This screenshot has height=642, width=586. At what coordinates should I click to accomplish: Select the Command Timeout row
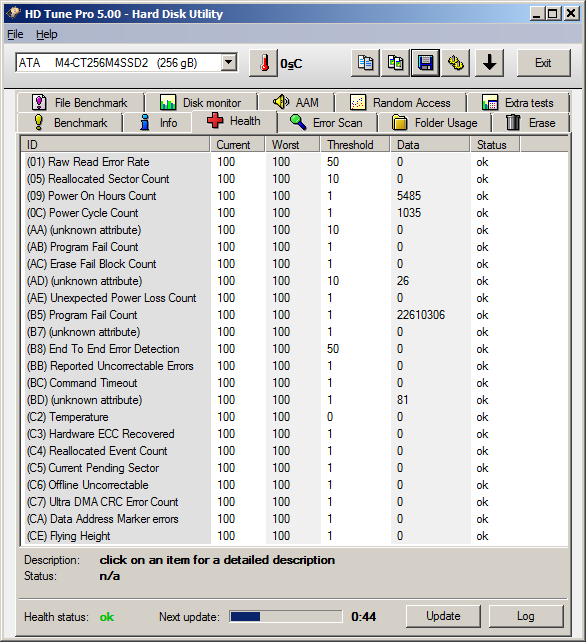pyautogui.click(x=294, y=383)
